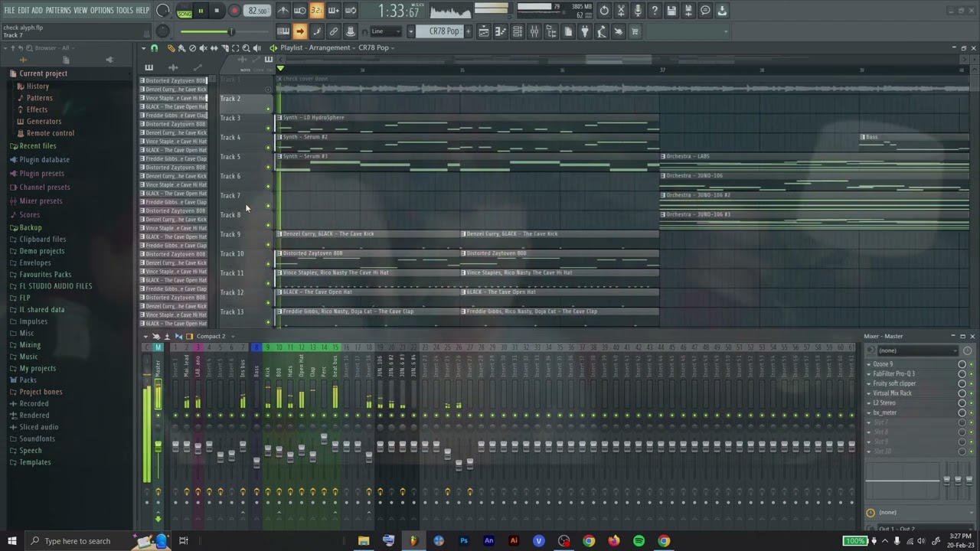
Task: Click the tempo field showing 82.500
Action: coord(258,11)
